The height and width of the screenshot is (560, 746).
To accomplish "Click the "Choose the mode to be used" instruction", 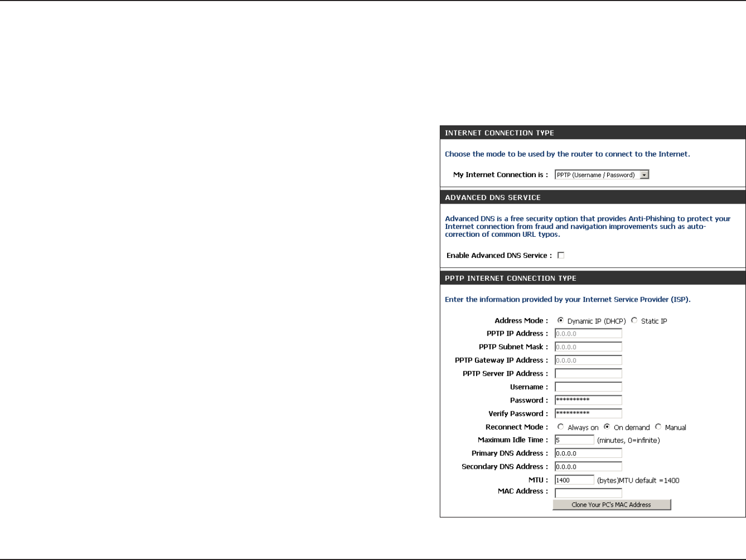I will (x=567, y=154).
